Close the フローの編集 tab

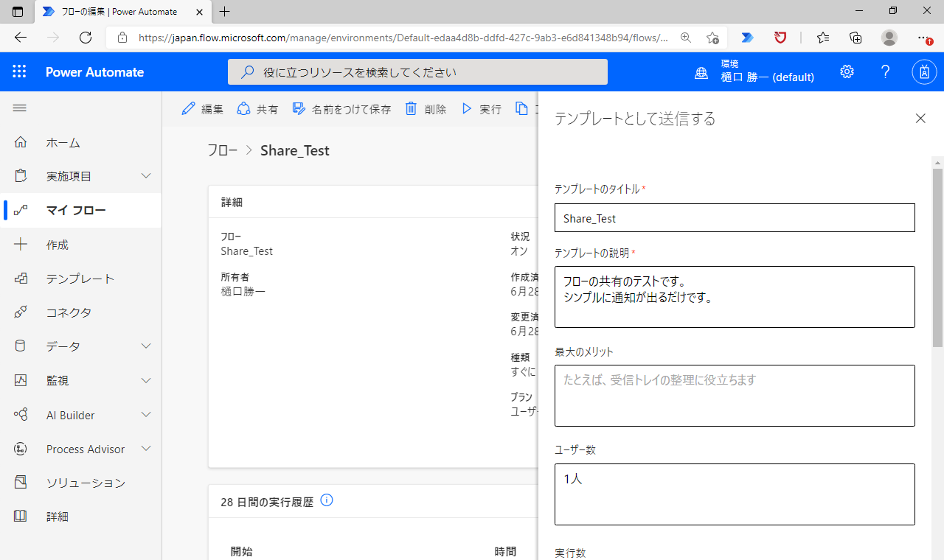click(199, 12)
